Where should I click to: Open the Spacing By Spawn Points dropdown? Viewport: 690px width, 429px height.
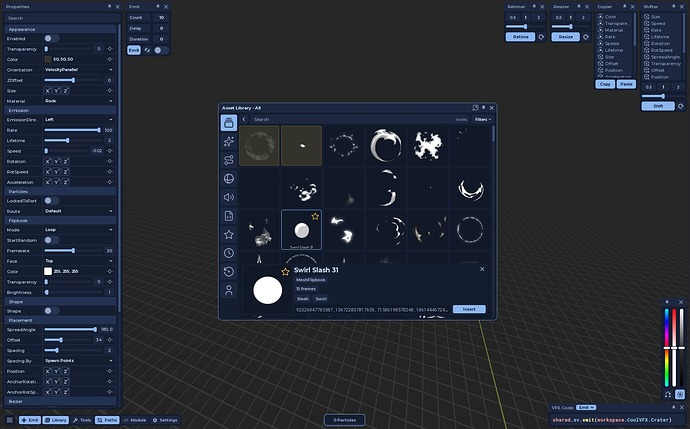(78, 361)
